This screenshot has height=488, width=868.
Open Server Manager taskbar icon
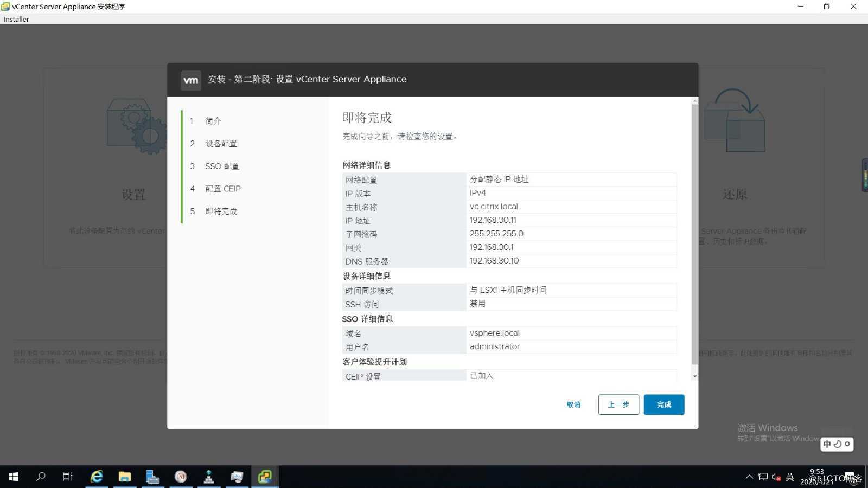tap(153, 477)
